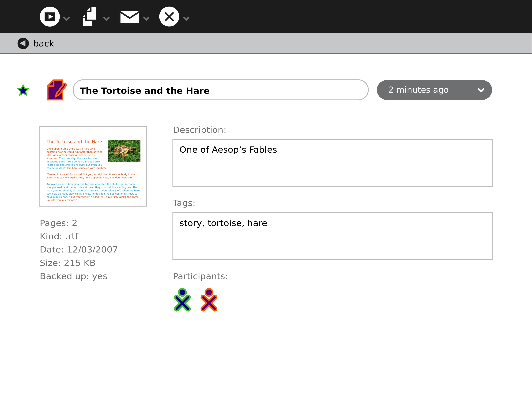Click the envelope send-to icon
The width and height of the screenshot is (532, 399).
point(129,17)
